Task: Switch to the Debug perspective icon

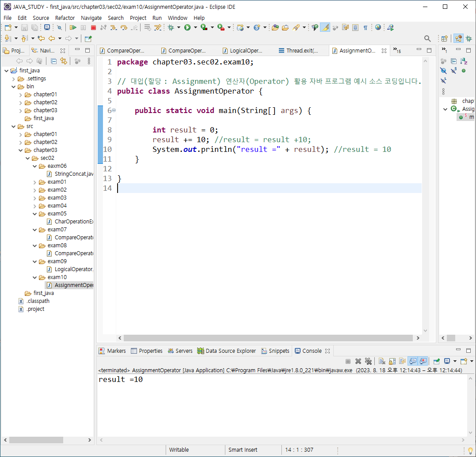Action: (x=469, y=38)
